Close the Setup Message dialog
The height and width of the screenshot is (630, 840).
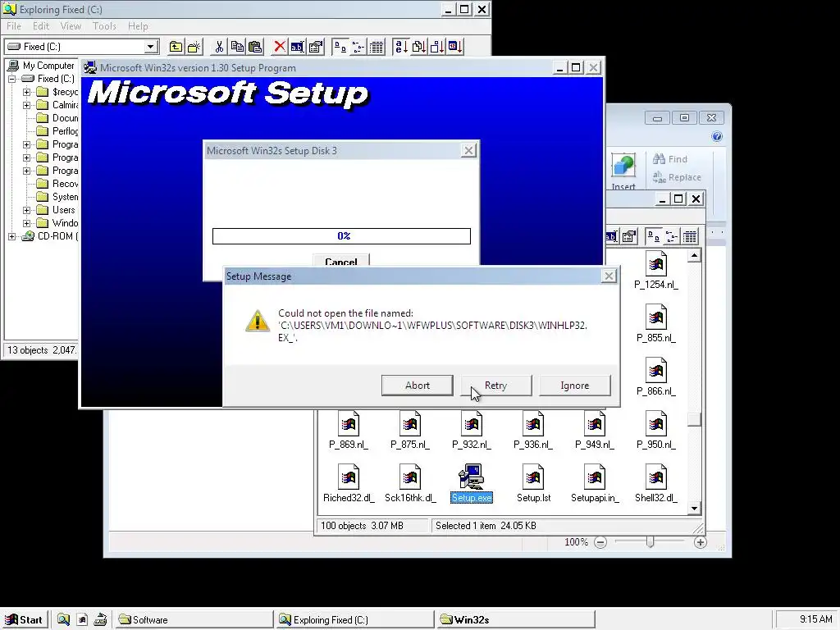tap(609, 276)
